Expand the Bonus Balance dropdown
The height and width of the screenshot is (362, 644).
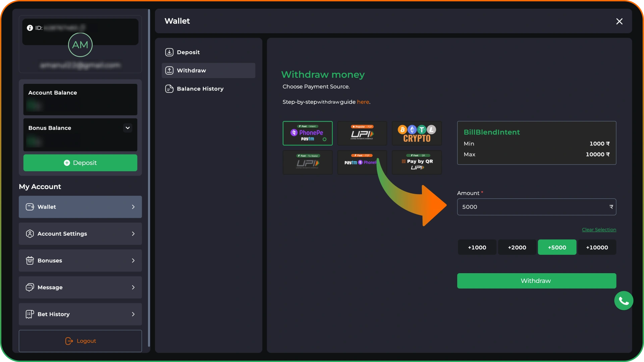(x=127, y=128)
